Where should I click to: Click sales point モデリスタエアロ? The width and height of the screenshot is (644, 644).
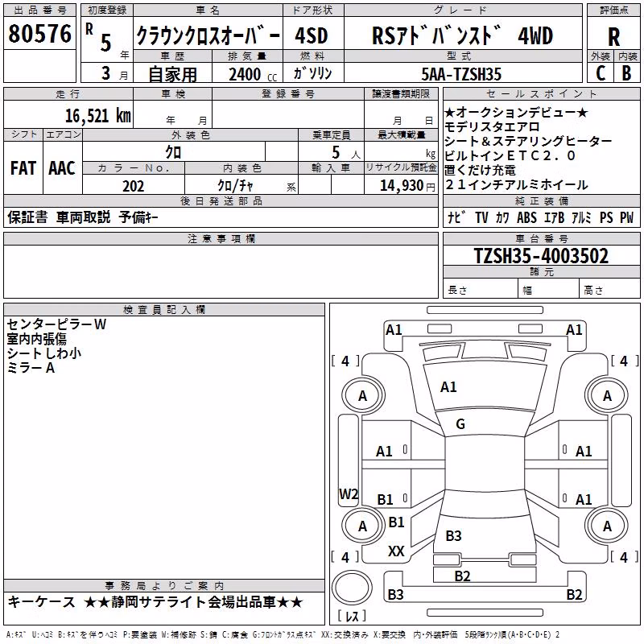click(492, 126)
